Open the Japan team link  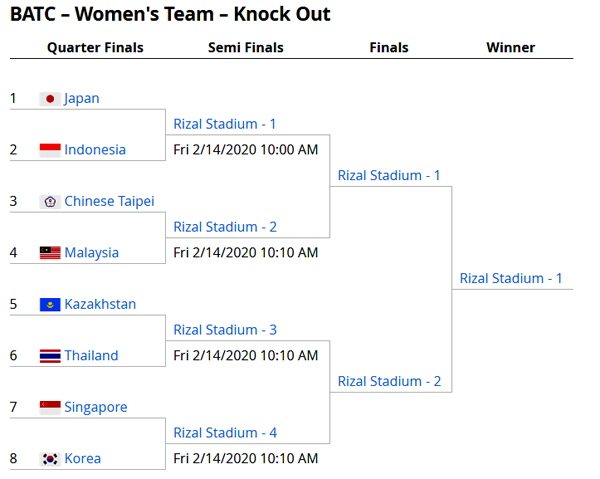tap(82, 99)
